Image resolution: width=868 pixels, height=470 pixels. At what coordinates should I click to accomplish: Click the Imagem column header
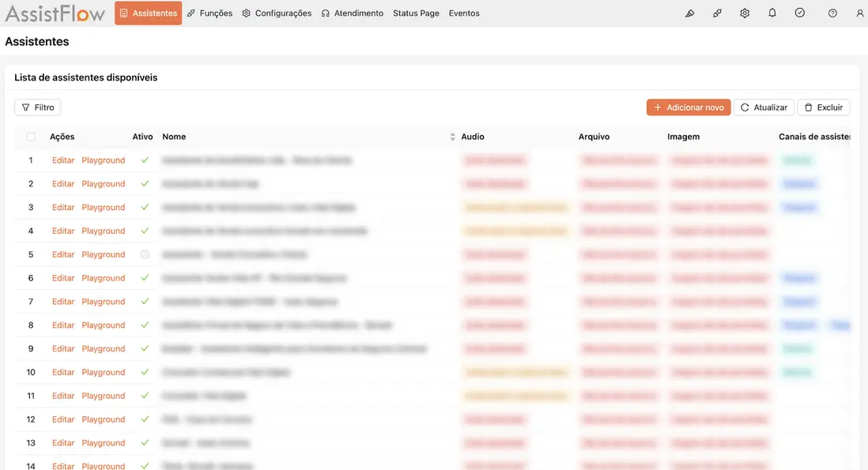683,137
